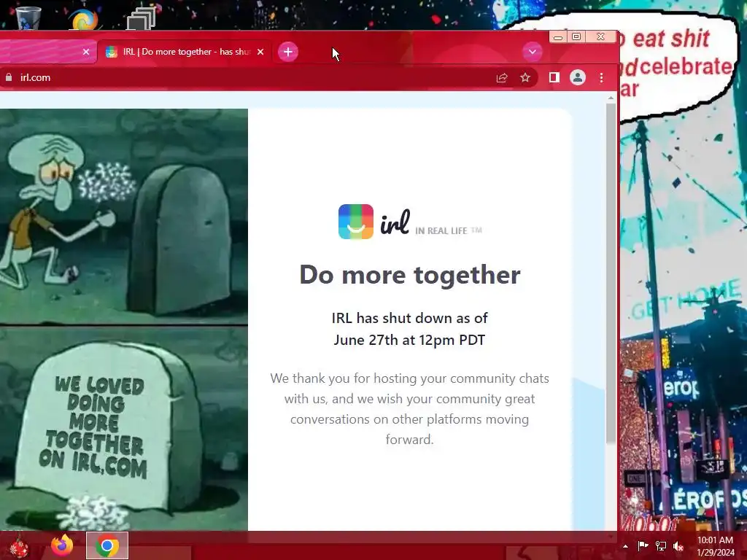Click the irl script wordmark
This screenshot has height=560, width=747.
click(x=395, y=222)
